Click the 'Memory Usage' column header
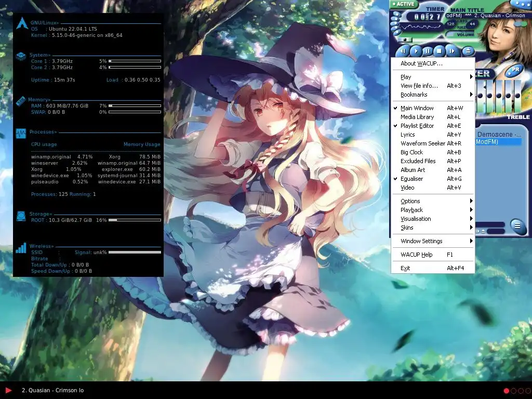 pyautogui.click(x=142, y=144)
